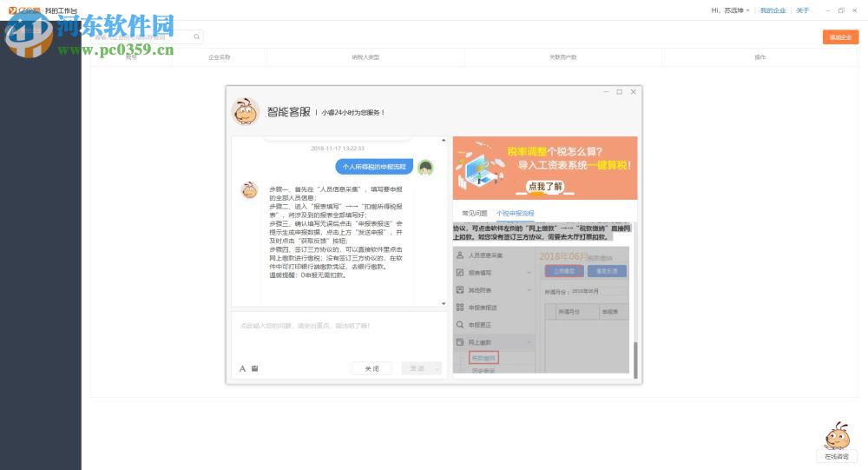Click 点我了解 on the orange banner
The width and height of the screenshot is (868, 470).
545,187
